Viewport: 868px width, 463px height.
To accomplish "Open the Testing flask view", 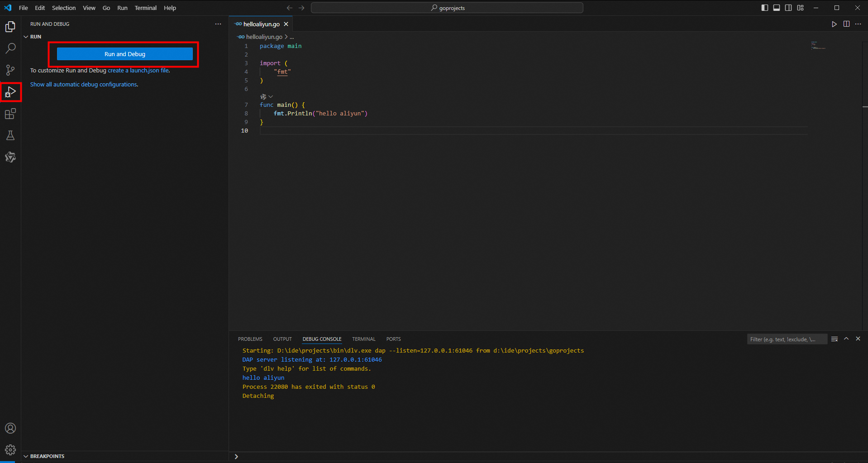I will tap(10, 135).
